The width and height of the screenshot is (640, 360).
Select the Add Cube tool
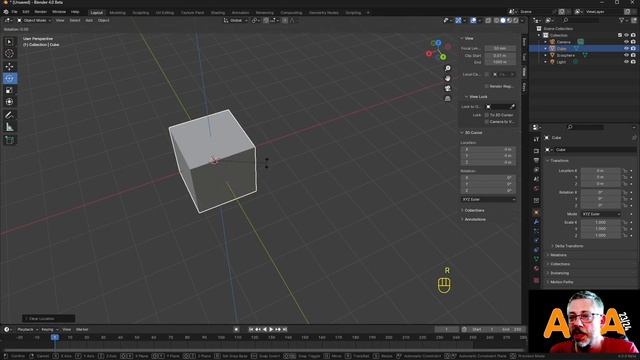click(x=9, y=140)
